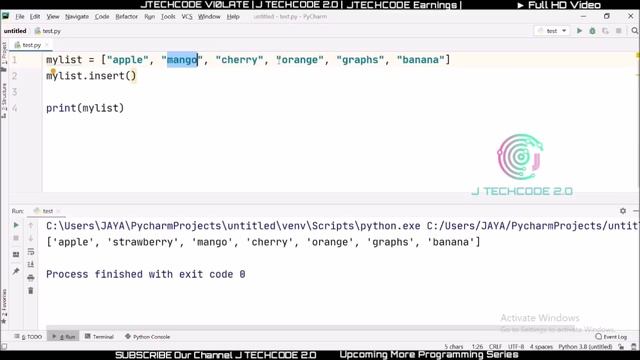
Task: Open the Window menu
Action: pos(209,17)
